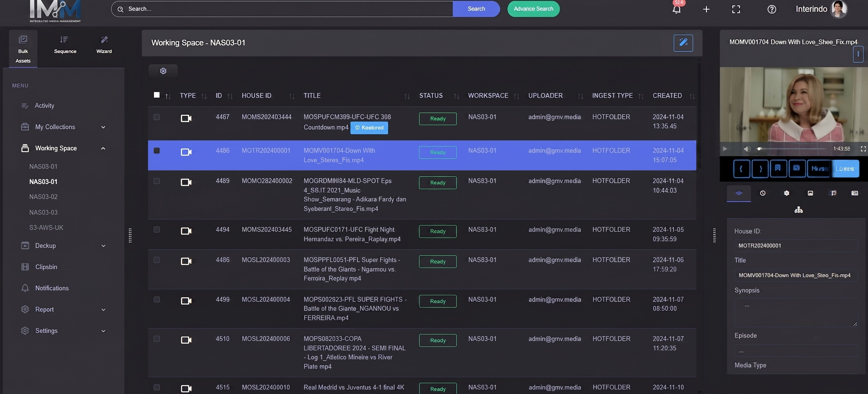Viewport: 868px width, 394px height.
Task: Sort table by HOUSE ID column arrows
Action: 291,96
